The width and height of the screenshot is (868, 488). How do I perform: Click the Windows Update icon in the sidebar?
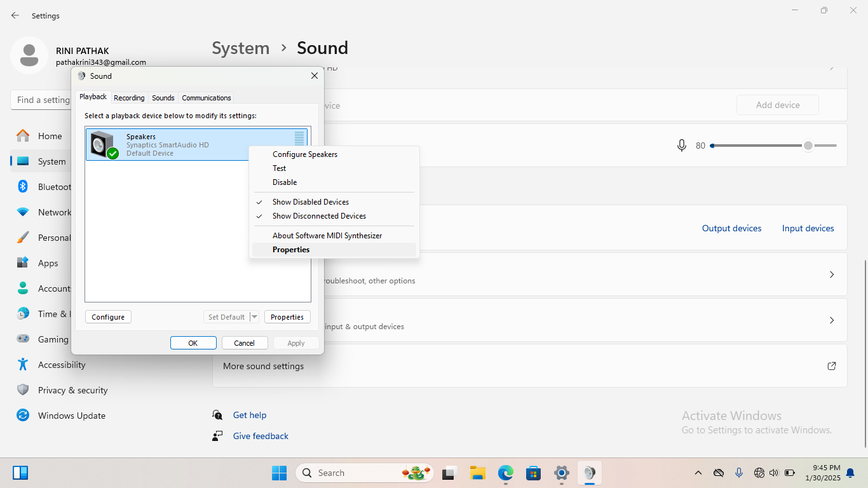23,416
